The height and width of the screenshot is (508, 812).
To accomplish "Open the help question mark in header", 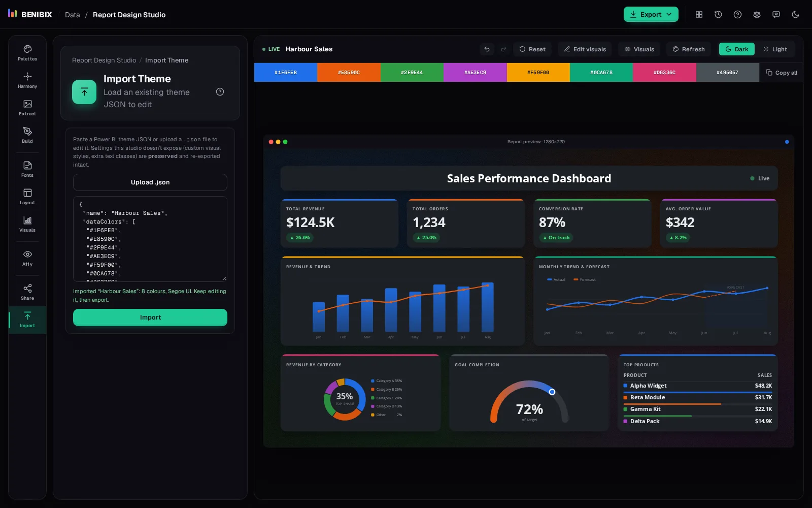I will point(737,15).
